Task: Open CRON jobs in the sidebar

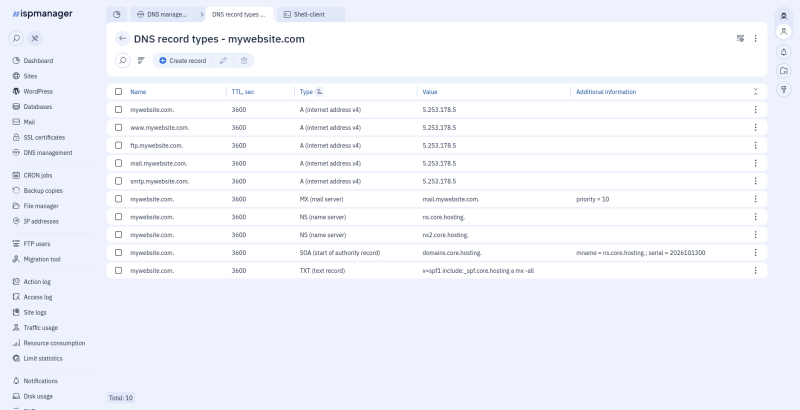Action: [33, 175]
